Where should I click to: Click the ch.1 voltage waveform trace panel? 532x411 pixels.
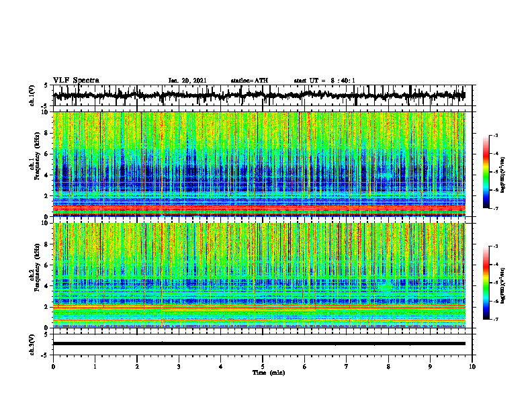point(263,95)
